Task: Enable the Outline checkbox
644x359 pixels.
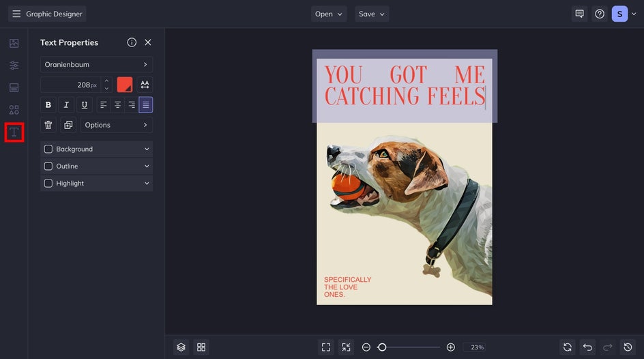Action: tap(48, 167)
